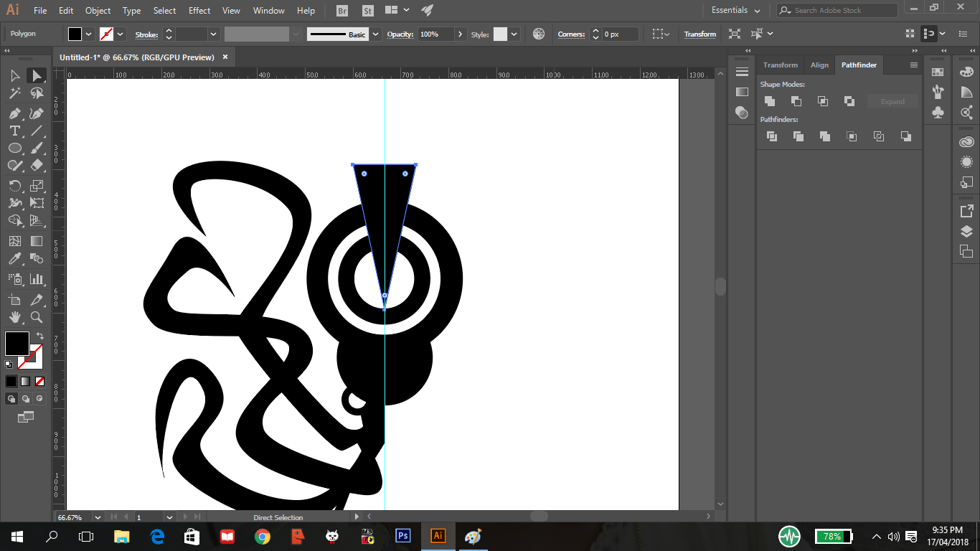Select the Zoom tool
Viewport: 980px width, 551px height.
[37, 317]
